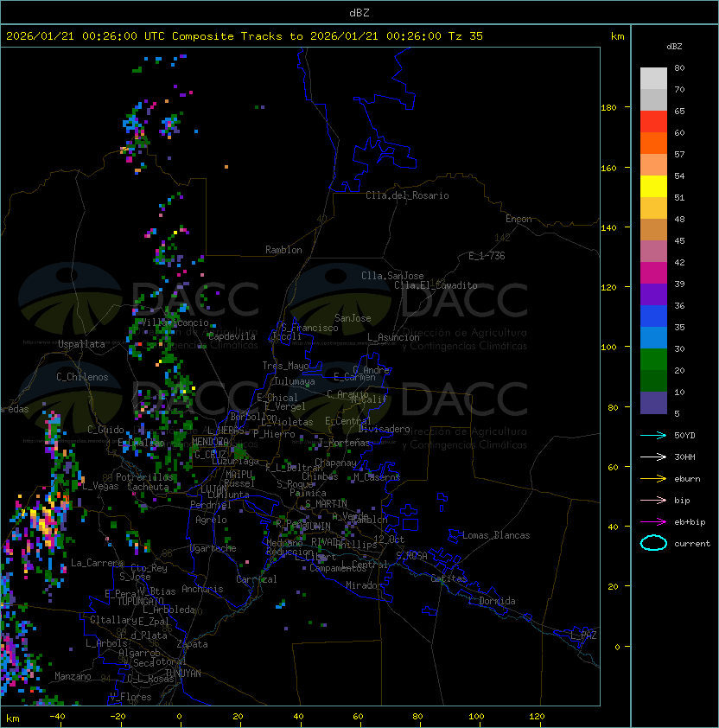Click the eburn arrow symbol in legend
This screenshot has width=719, height=728.
653,478
